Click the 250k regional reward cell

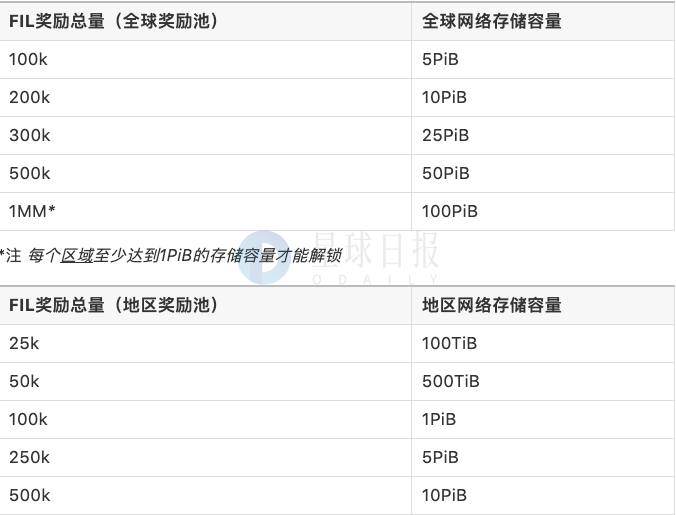point(29,457)
